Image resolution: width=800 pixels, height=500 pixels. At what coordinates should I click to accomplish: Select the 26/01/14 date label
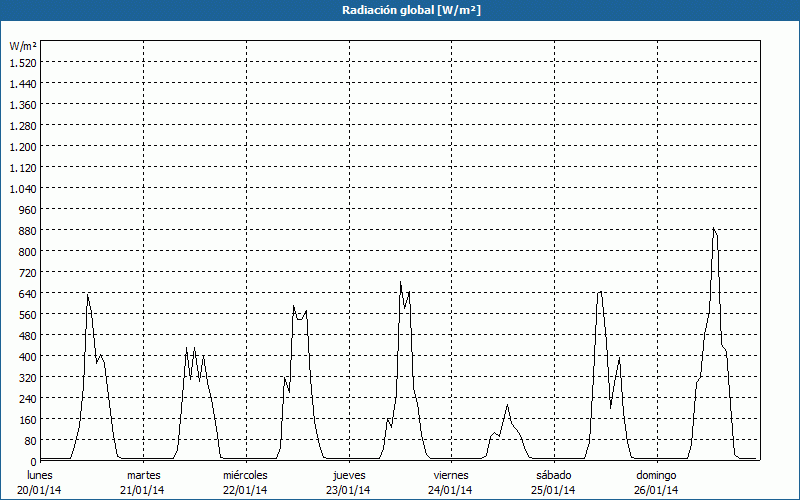pos(656,490)
